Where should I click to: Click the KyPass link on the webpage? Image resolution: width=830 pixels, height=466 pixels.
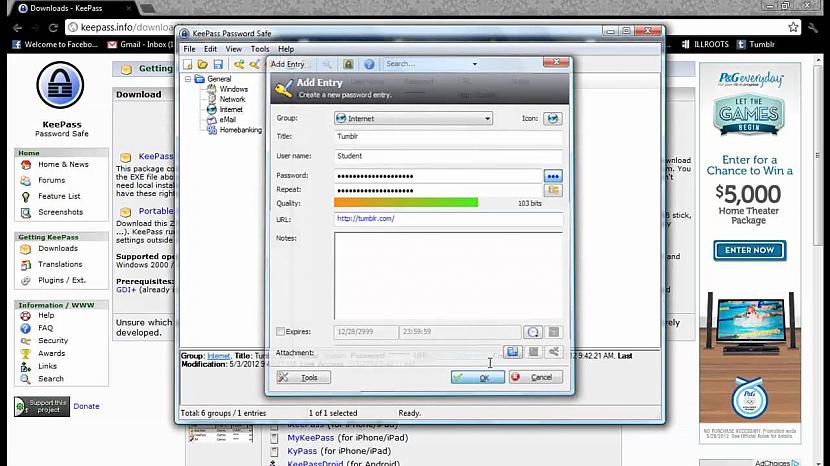pos(302,451)
